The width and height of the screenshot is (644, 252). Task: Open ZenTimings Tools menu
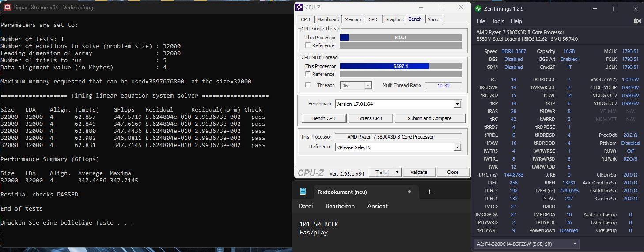(x=498, y=21)
